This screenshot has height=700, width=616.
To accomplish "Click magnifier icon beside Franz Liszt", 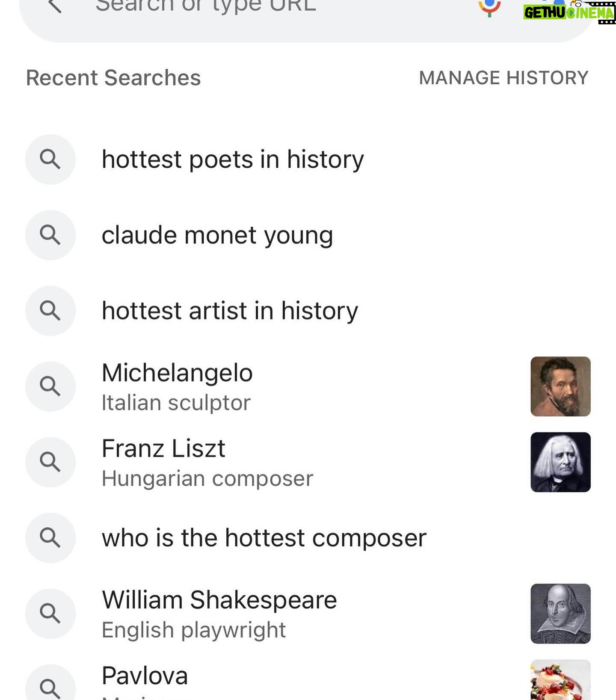I will click(x=50, y=463).
